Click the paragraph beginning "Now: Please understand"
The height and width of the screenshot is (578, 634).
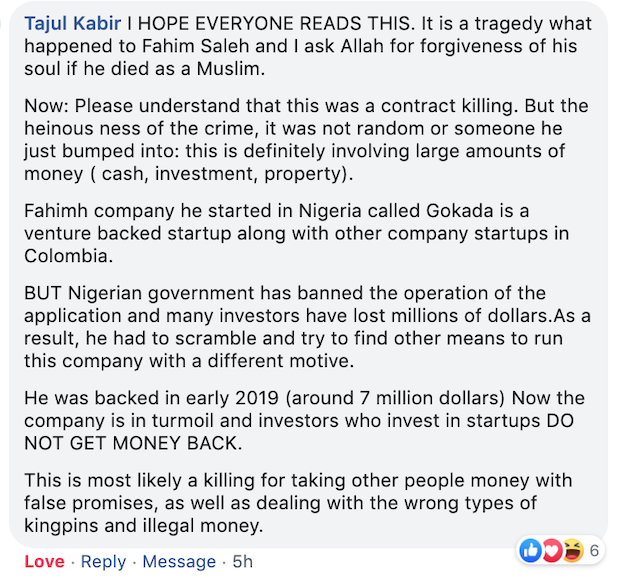click(x=306, y=140)
